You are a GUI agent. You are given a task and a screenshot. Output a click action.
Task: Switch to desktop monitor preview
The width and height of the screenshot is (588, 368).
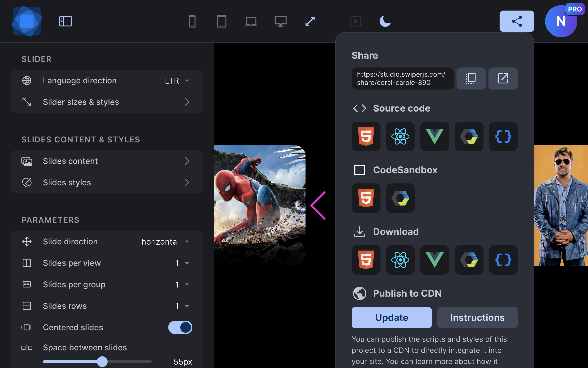coord(280,21)
